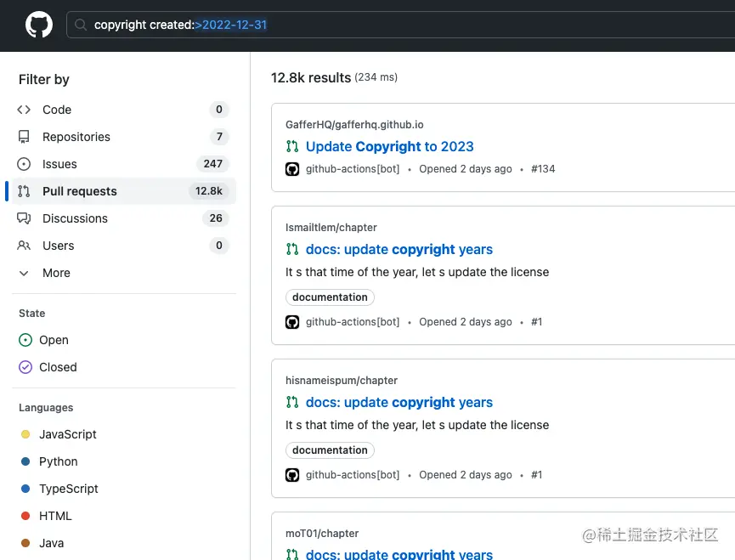Open Ismailtlem 'docs: update copyright years' pull request
The image size is (735, 560).
[x=399, y=249]
